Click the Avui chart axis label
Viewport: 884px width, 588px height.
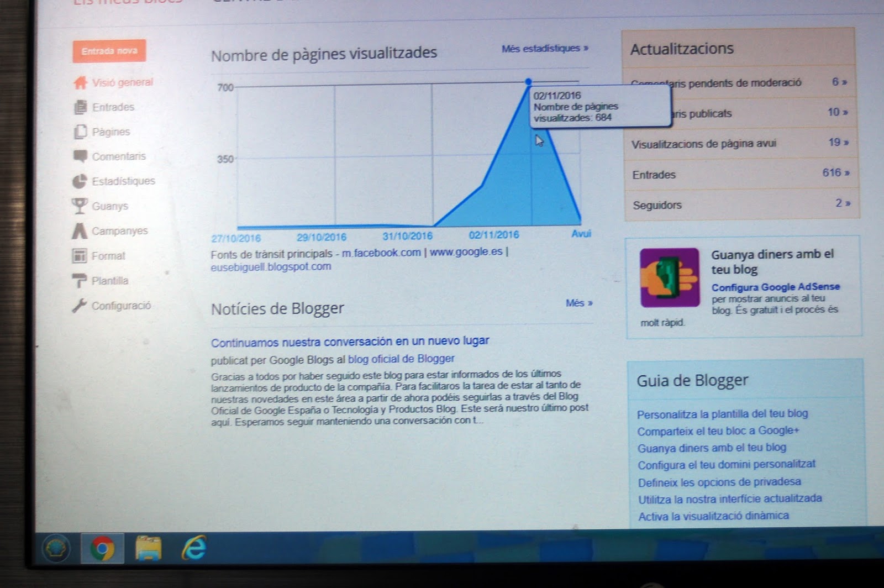point(581,234)
